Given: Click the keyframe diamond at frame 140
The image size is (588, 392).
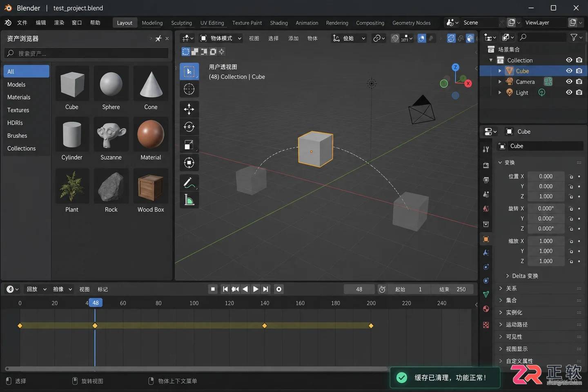Looking at the screenshot, I should [265, 326].
